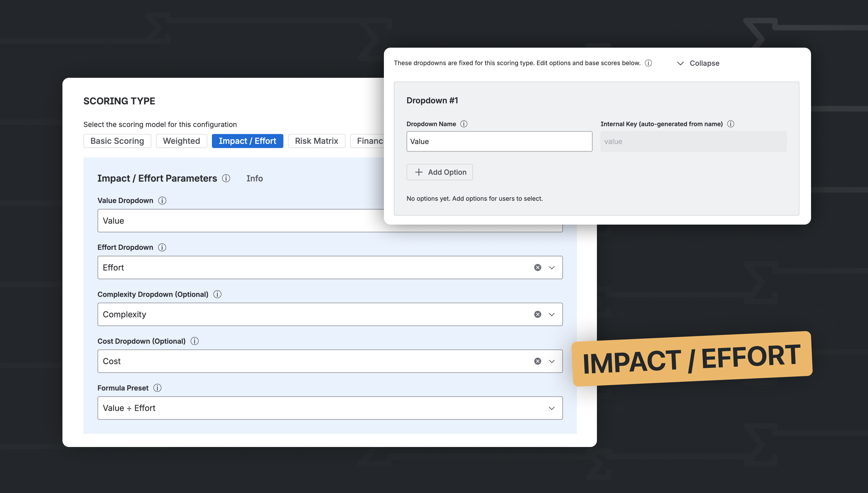Clear the Complexity dropdown selection
The height and width of the screenshot is (493, 868).
click(538, 314)
